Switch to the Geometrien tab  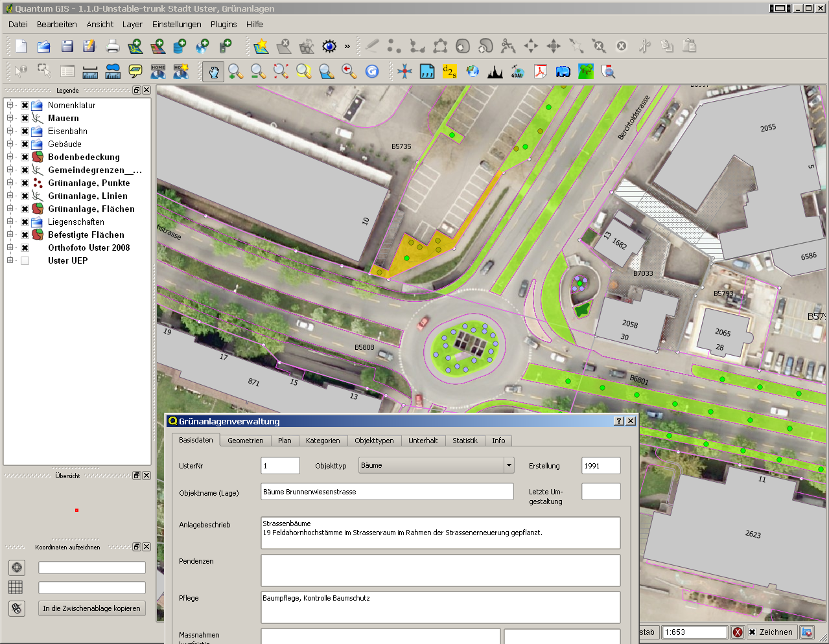click(x=245, y=441)
